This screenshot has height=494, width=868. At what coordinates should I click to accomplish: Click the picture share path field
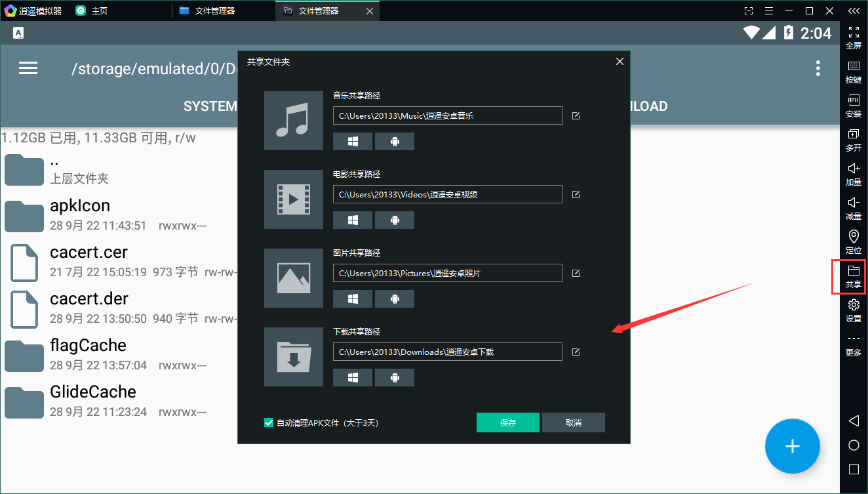pyautogui.click(x=448, y=273)
